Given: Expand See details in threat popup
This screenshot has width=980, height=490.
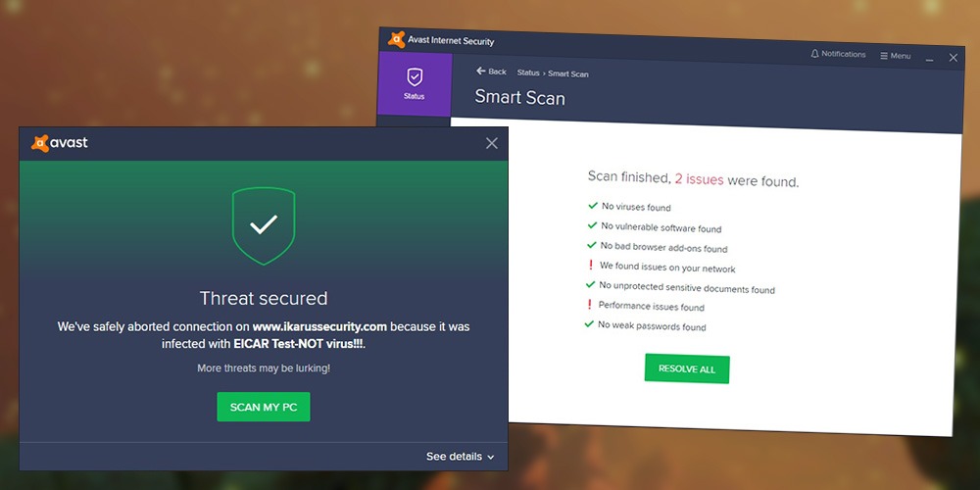Looking at the screenshot, I should [x=460, y=457].
